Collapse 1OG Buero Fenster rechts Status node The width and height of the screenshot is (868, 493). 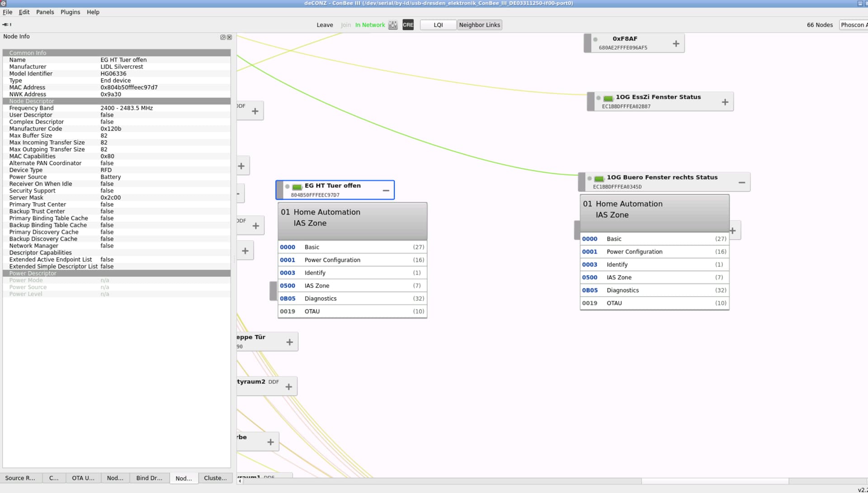tap(741, 182)
